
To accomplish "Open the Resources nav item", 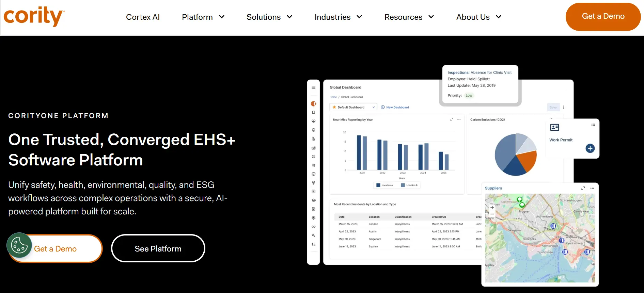I will (403, 17).
